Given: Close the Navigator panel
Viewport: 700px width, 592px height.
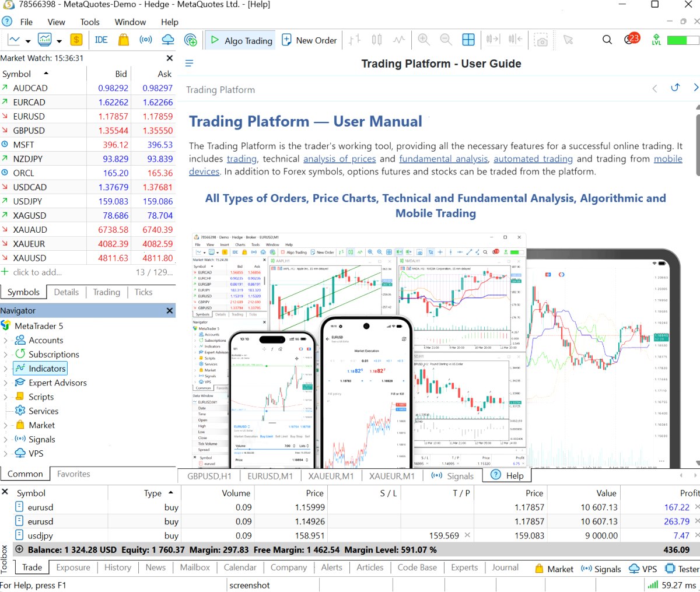Looking at the screenshot, I should 170,311.
